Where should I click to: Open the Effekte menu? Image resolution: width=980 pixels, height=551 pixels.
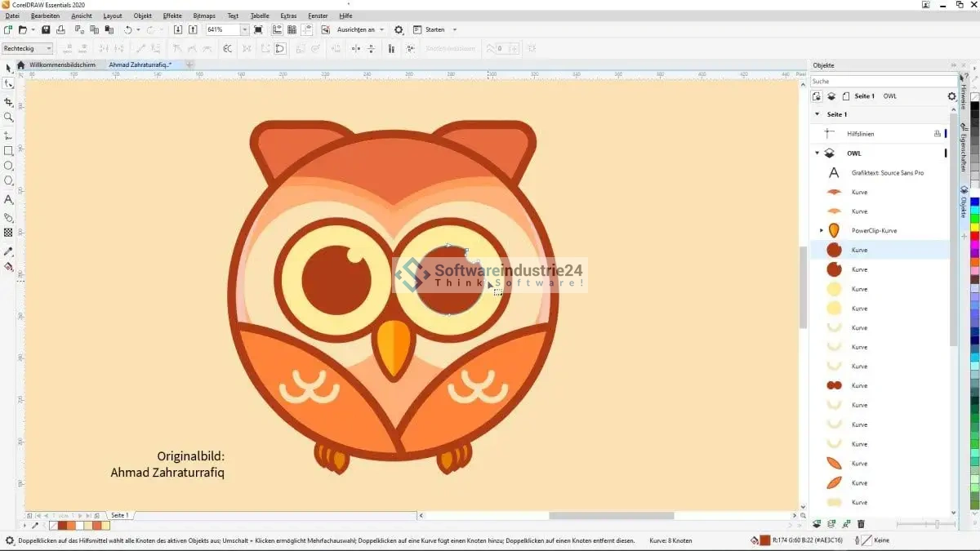[x=172, y=16]
